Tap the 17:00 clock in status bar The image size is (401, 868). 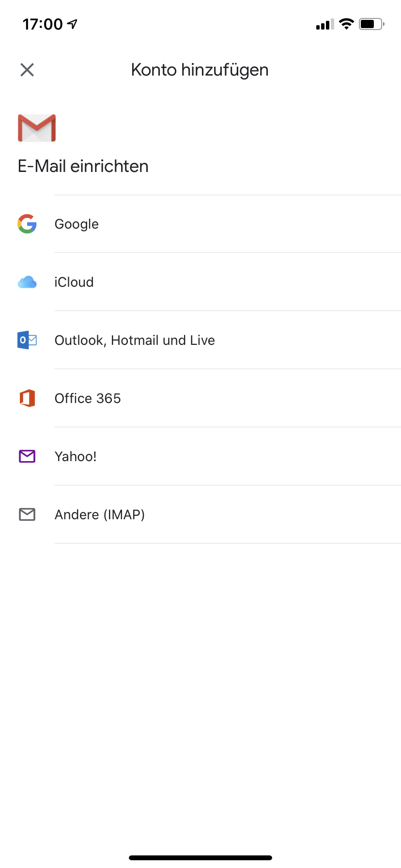[43, 24]
